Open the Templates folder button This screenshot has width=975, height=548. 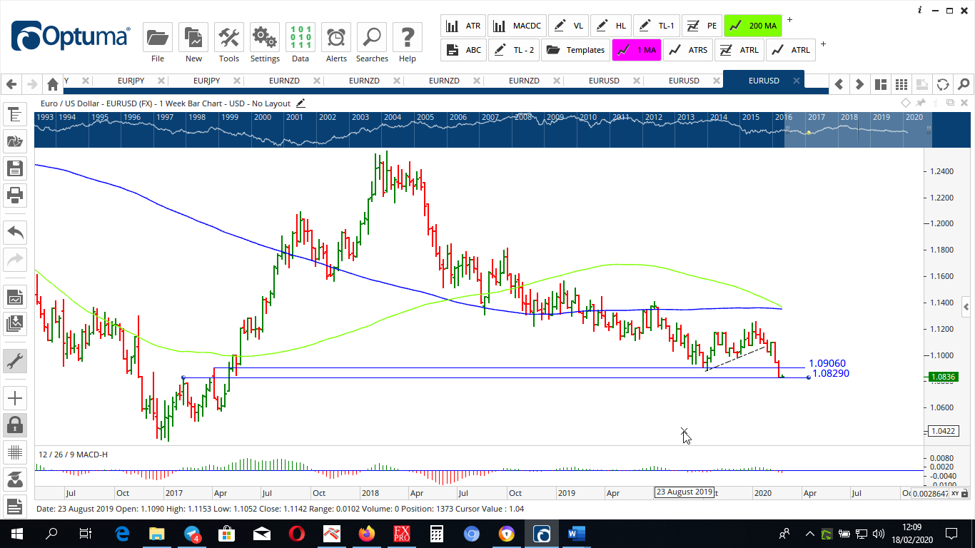coord(576,50)
